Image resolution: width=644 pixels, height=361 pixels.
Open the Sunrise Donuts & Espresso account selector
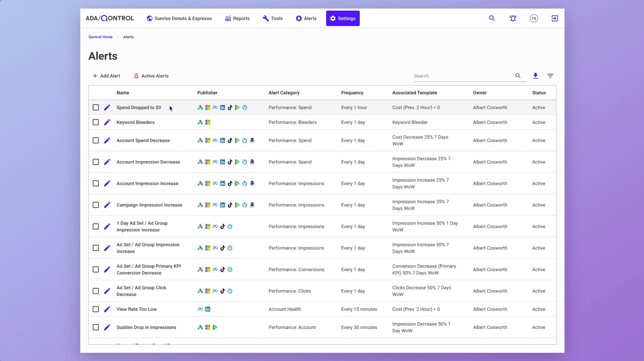click(179, 18)
